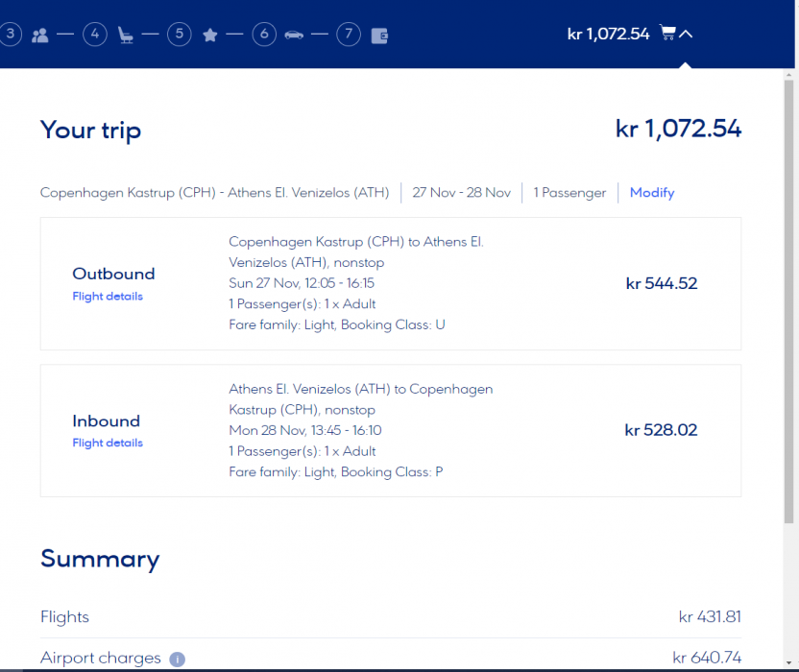
Task: Click the seat selection icon
Action: 125,36
